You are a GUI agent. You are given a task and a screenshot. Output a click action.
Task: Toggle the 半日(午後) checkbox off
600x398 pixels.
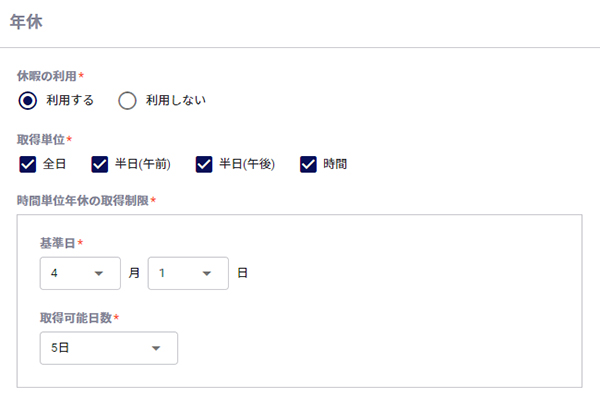(x=204, y=165)
